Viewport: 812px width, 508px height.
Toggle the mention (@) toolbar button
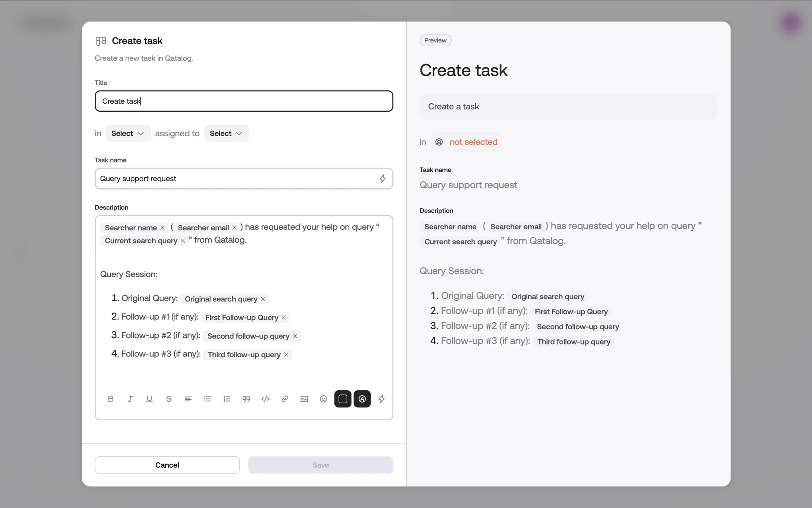coord(362,399)
